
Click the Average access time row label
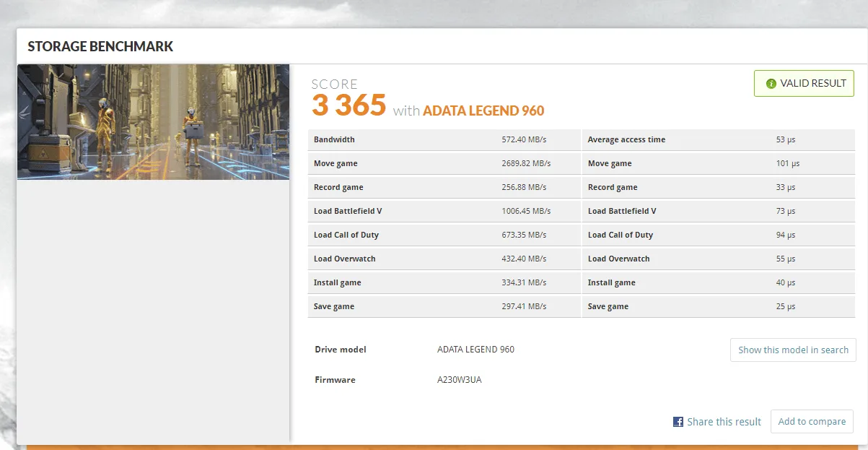point(626,139)
